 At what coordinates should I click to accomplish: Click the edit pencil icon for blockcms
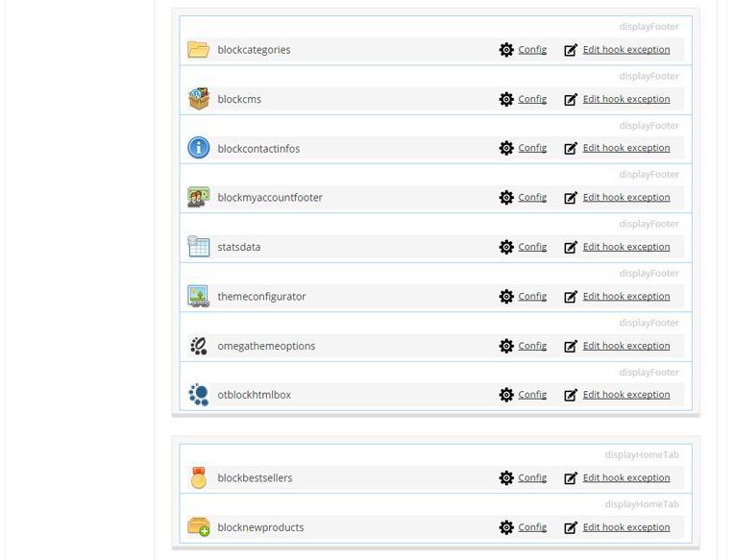point(571,99)
